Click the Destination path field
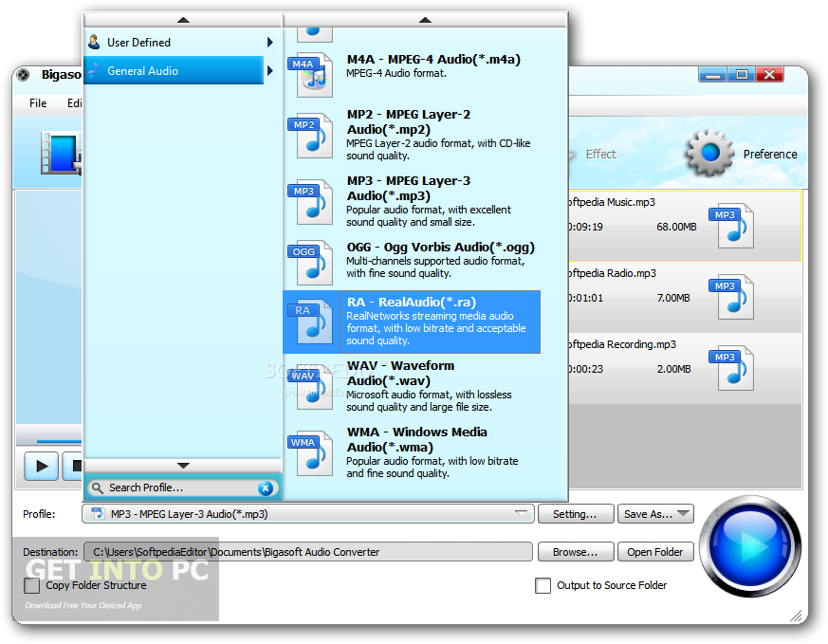Viewport: 828px width, 644px height. pos(308,552)
